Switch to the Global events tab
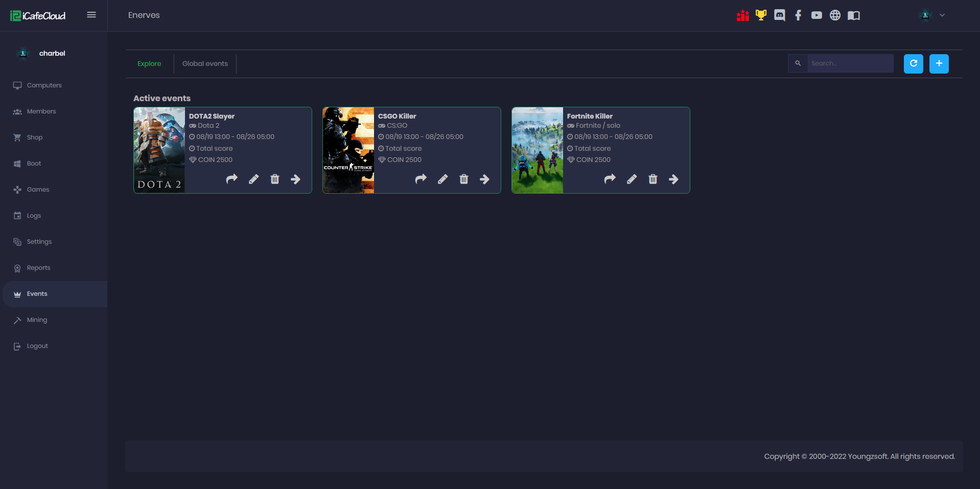Image resolution: width=980 pixels, height=489 pixels. [x=205, y=64]
